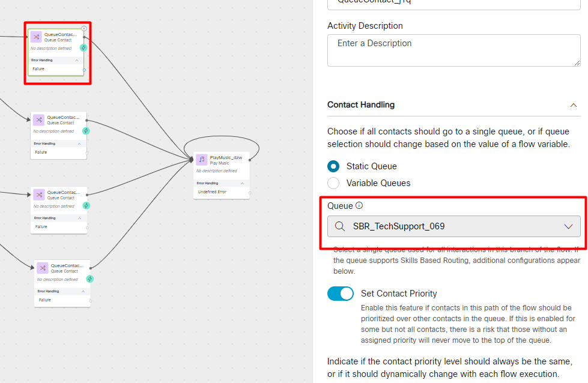The width and height of the screenshot is (588, 383).
Task: Open the SBR_TechSupport_069 queue dropdown
Action: (453, 226)
